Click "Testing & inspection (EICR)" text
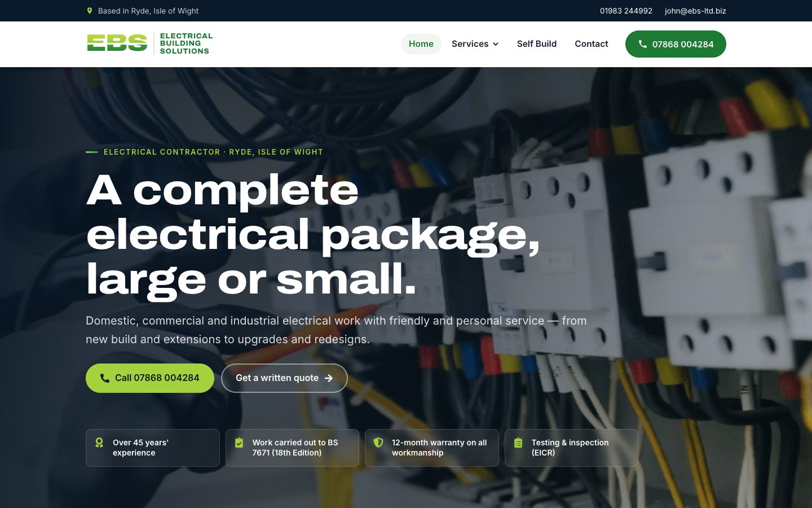This screenshot has height=508, width=812. point(570,448)
